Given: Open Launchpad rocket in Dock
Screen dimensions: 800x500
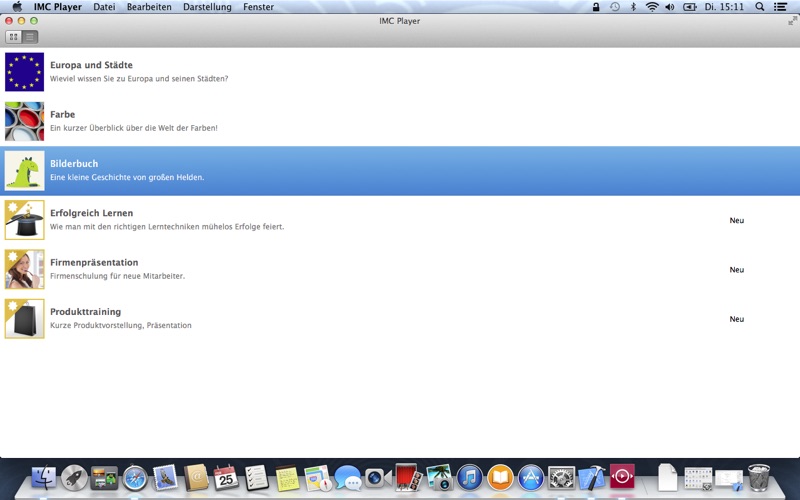Looking at the screenshot, I should (74, 478).
